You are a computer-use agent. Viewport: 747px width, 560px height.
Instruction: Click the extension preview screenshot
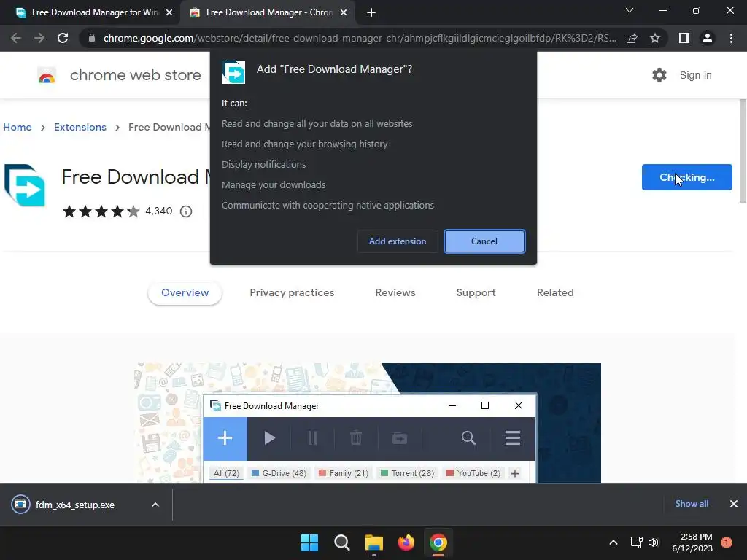tap(368, 424)
